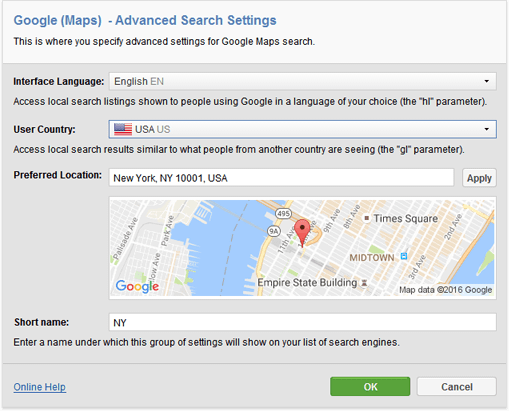The width and height of the screenshot is (509, 411).
Task: Cancel the Advanced Search Settings dialog
Action: click(457, 387)
